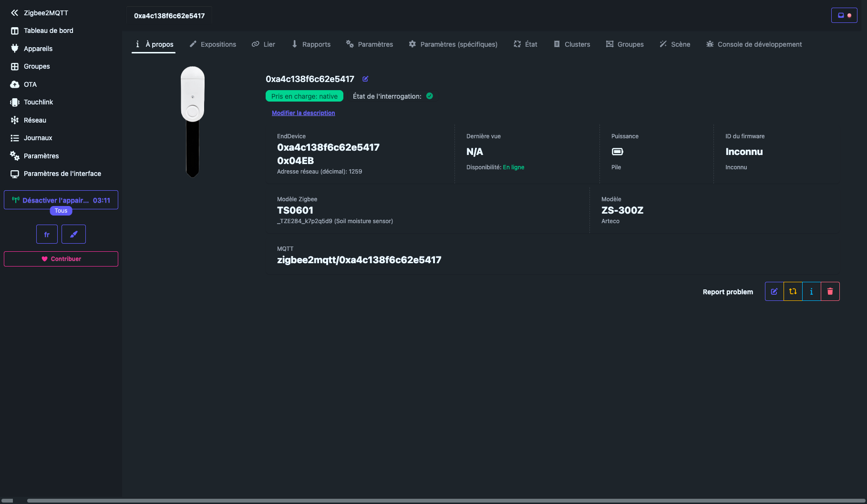The image size is (867, 504).
Task: Open the Touchlink page
Action: [x=38, y=102]
